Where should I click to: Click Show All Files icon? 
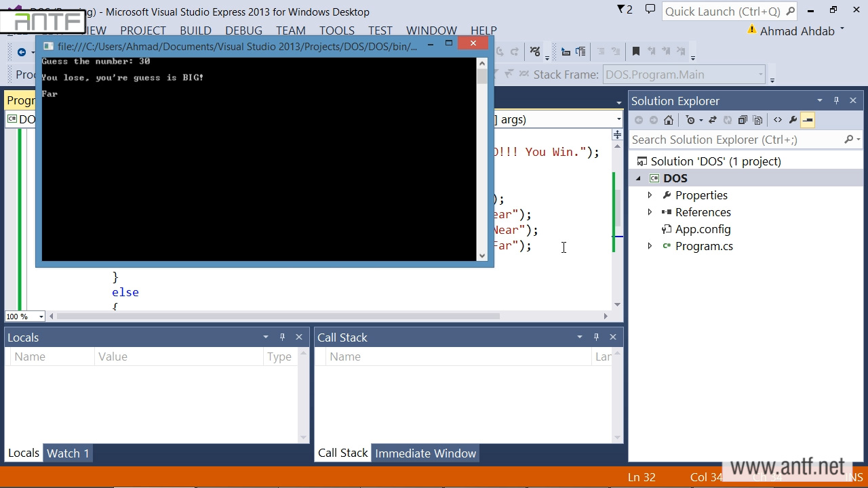tap(757, 120)
